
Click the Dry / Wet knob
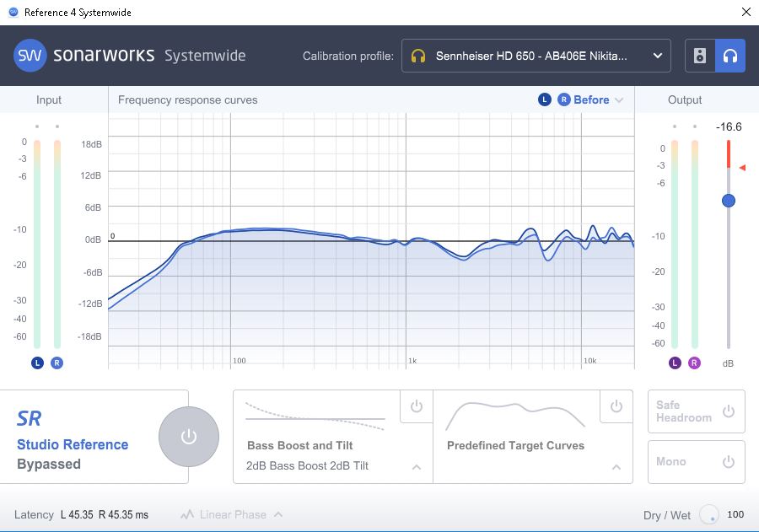click(x=709, y=514)
